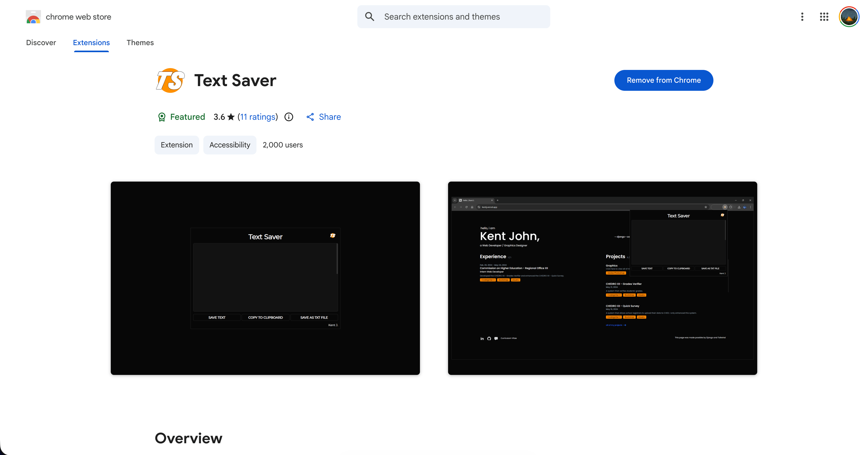Screen dimensions: 868x455
Task: Open the Google apps grid
Action: 824,16
